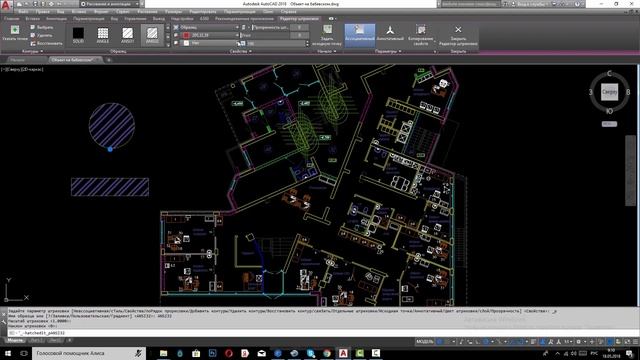Click Выбрать boundary objects icon

[33, 27]
